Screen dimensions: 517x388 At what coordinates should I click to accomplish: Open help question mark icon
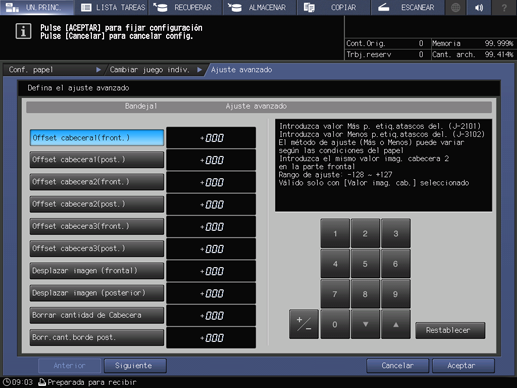pos(504,7)
